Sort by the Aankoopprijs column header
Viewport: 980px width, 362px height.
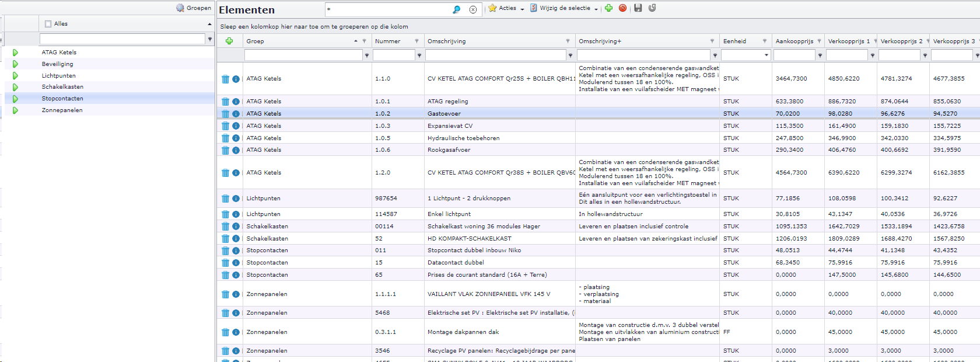794,41
